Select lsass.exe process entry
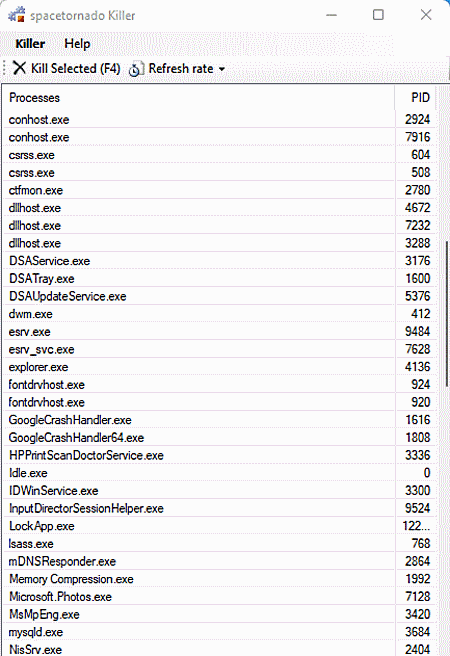 pyautogui.click(x=220, y=543)
